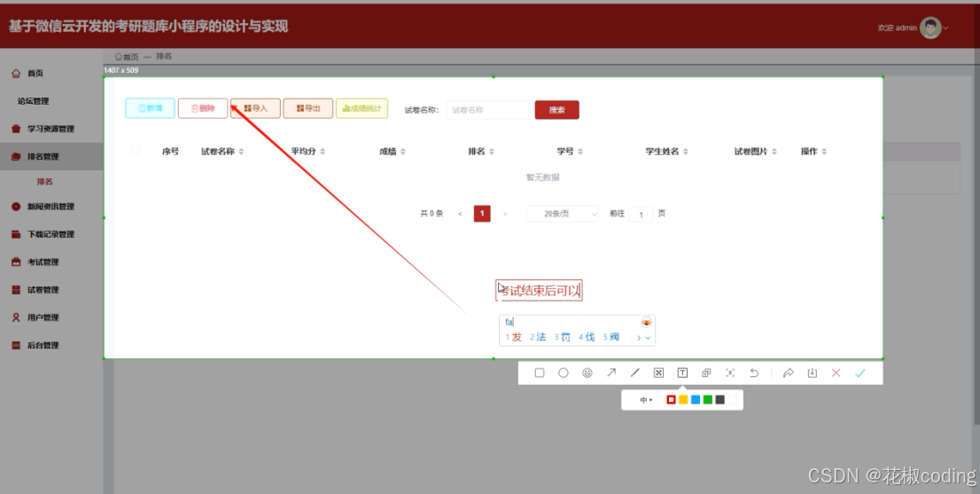The image size is (980, 494).
Task: Sort table by 试卷名称 column
Action: click(x=241, y=152)
